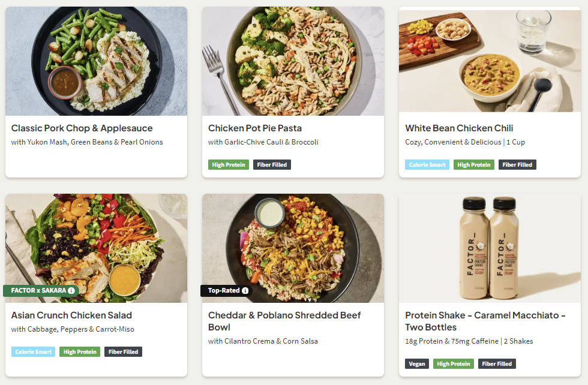Click White Bean Chicken Chili title
Screen dimensions: 588x385
459,128
